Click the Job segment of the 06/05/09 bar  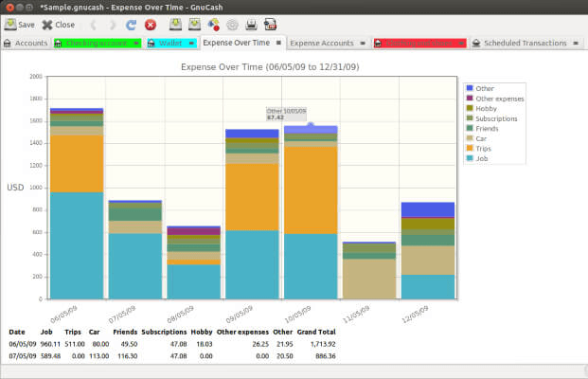click(77, 245)
